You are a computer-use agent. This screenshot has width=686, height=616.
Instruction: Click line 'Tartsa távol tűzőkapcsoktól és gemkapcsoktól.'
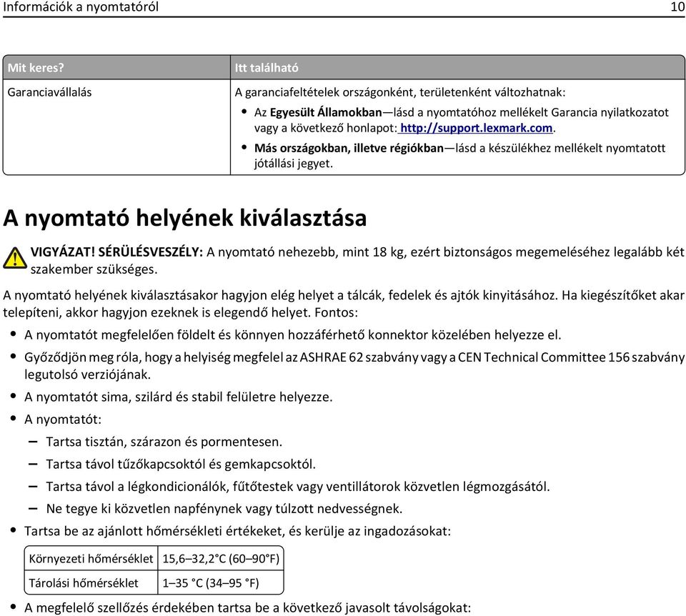pyautogui.click(x=181, y=465)
